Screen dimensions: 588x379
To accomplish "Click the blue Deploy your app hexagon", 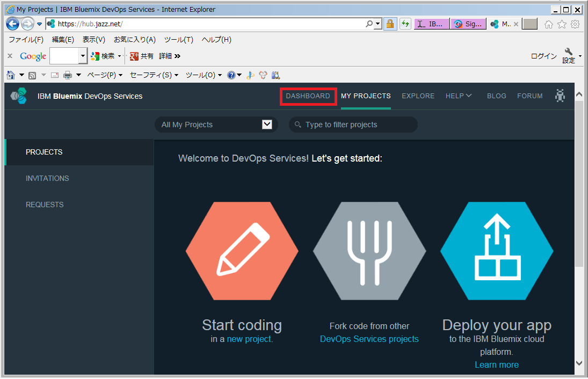I will 497,251.
